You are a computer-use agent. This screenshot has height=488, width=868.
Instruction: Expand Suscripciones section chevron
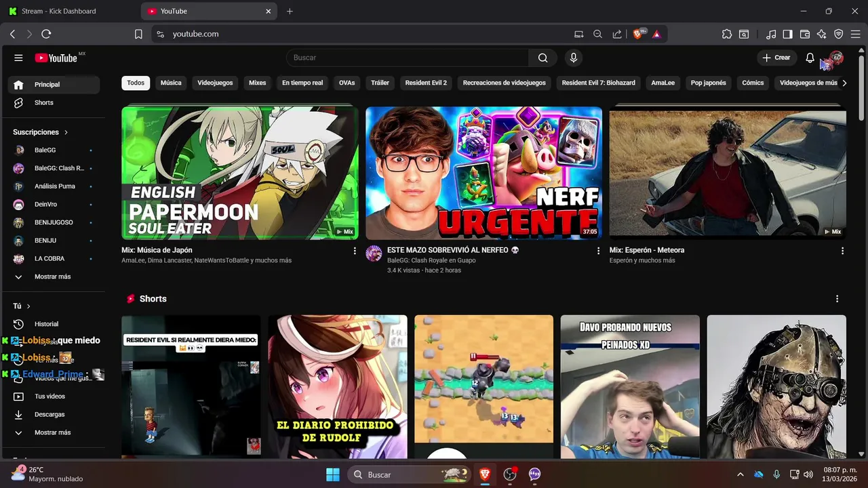click(x=66, y=132)
